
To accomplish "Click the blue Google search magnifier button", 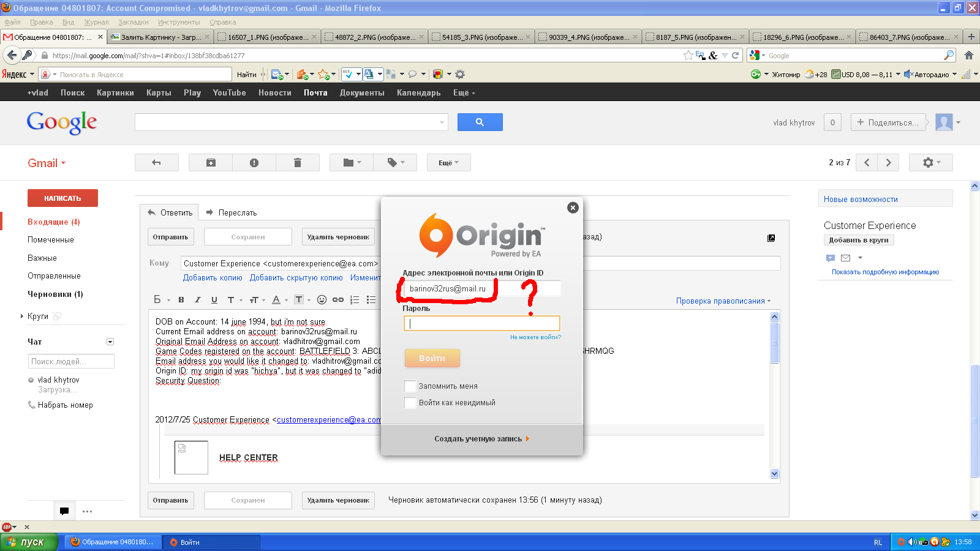I will [480, 122].
